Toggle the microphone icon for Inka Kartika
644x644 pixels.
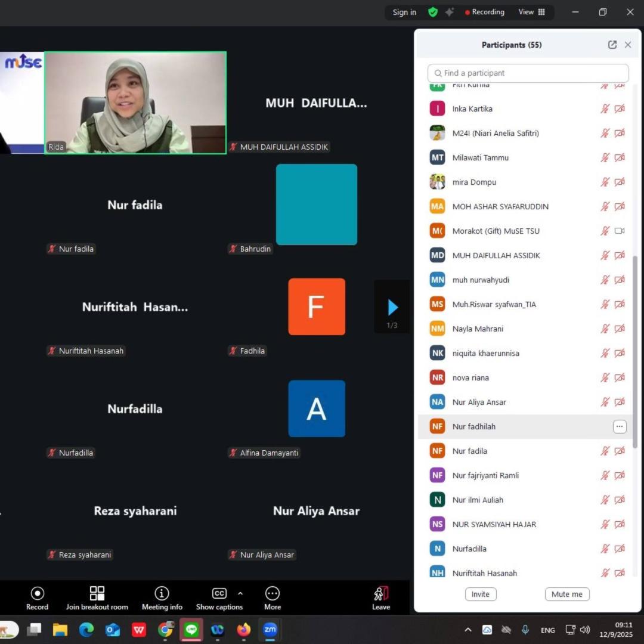[605, 109]
